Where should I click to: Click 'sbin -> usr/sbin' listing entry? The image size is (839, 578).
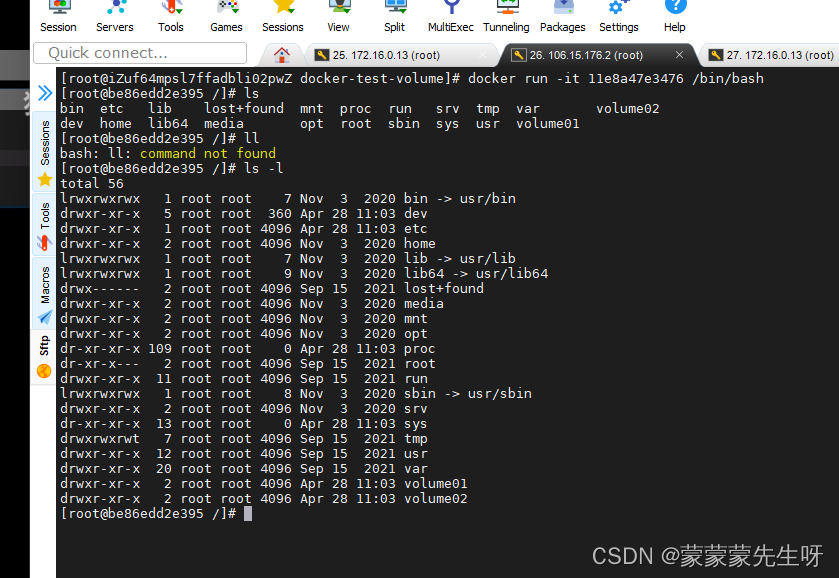click(x=468, y=393)
